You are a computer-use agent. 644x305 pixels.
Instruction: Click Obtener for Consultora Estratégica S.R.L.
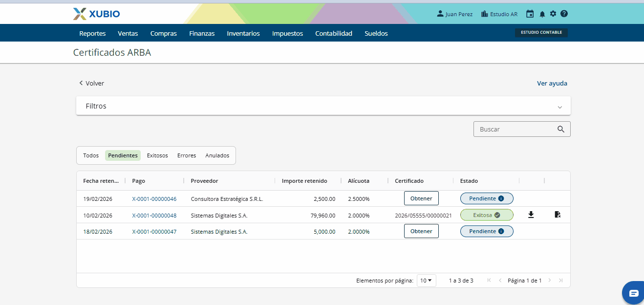coord(421,198)
